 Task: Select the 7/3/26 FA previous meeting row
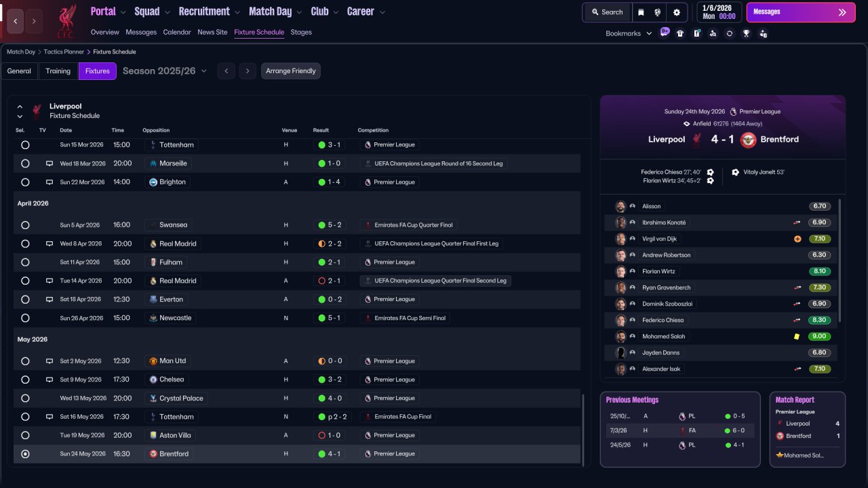(x=680, y=430)
